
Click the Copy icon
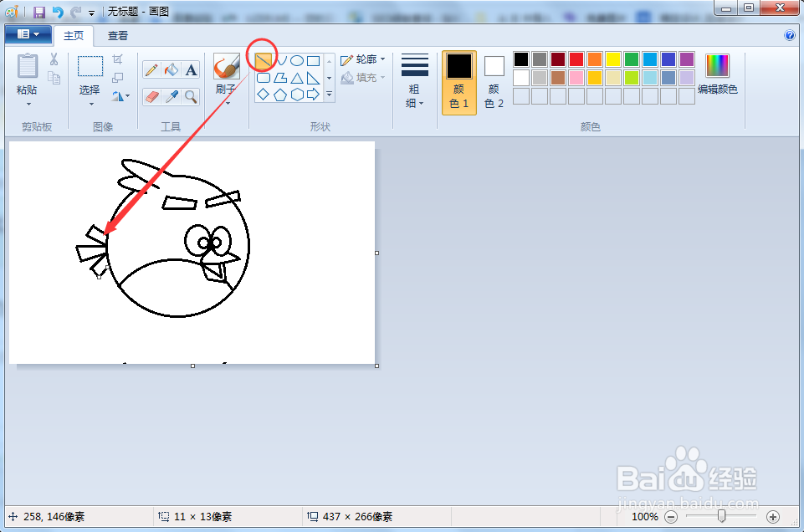54,78
